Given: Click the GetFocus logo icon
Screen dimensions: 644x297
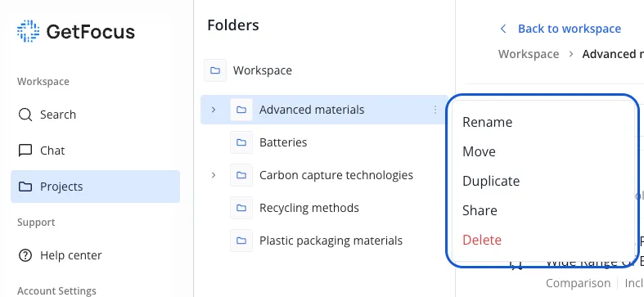Looking at the screenshot, I should coord(28,31).
